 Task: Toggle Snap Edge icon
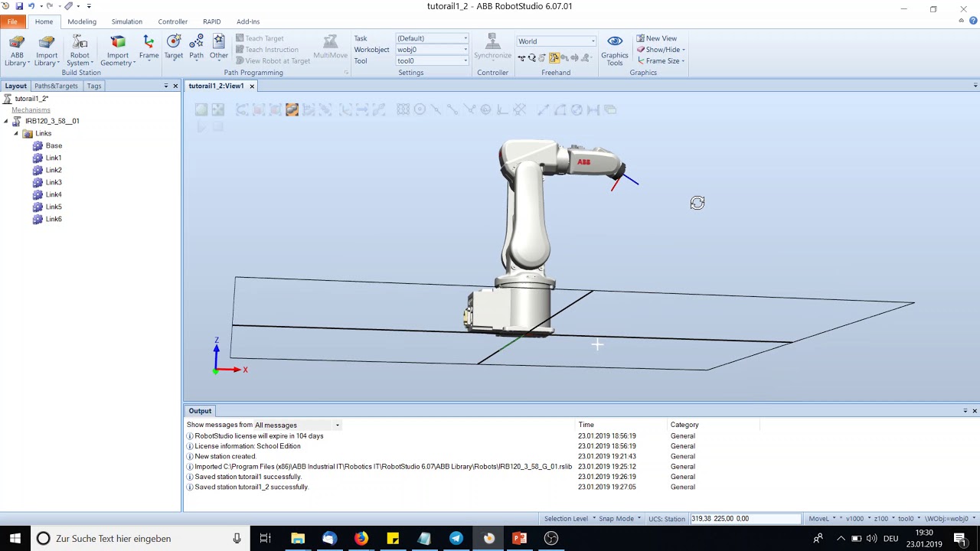tap(470, 109)
